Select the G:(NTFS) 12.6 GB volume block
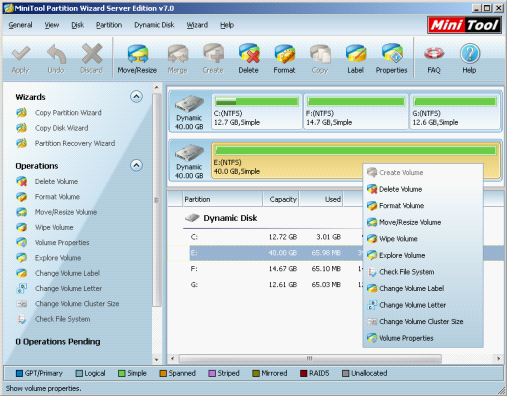Image resolution: width=507 pixels, height=396 pixels. [x=455, y=111]
